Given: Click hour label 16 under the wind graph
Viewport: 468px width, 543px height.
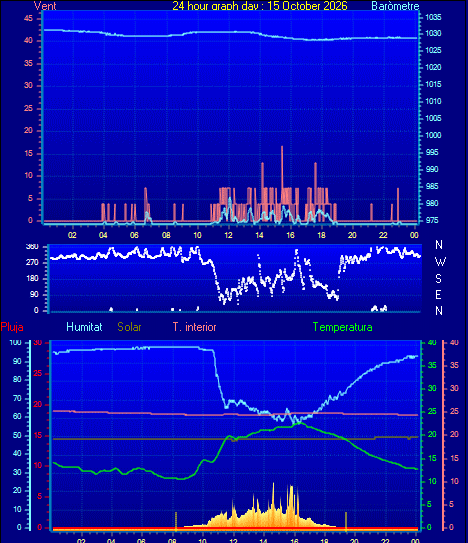Looking at the screenshot, I should (290, 235).
